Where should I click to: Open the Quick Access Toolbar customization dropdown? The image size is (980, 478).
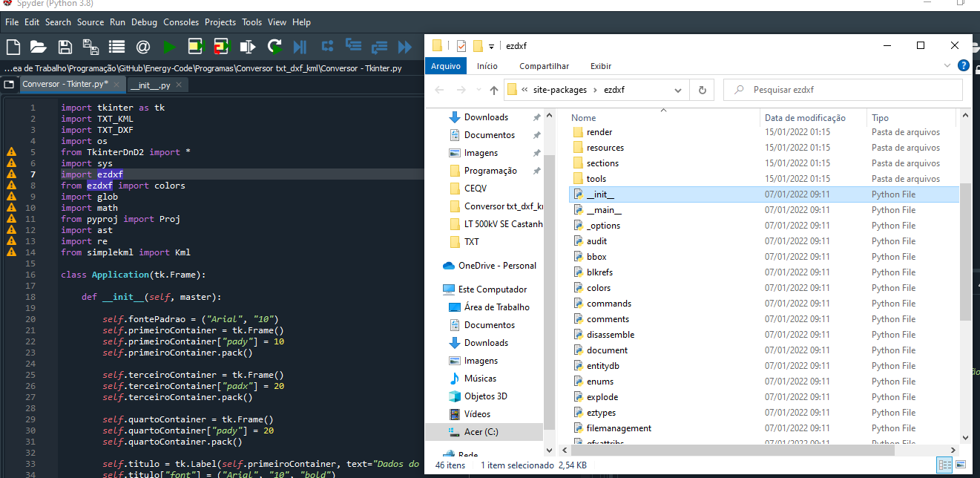pyautogui.click(x=491, y=46)
